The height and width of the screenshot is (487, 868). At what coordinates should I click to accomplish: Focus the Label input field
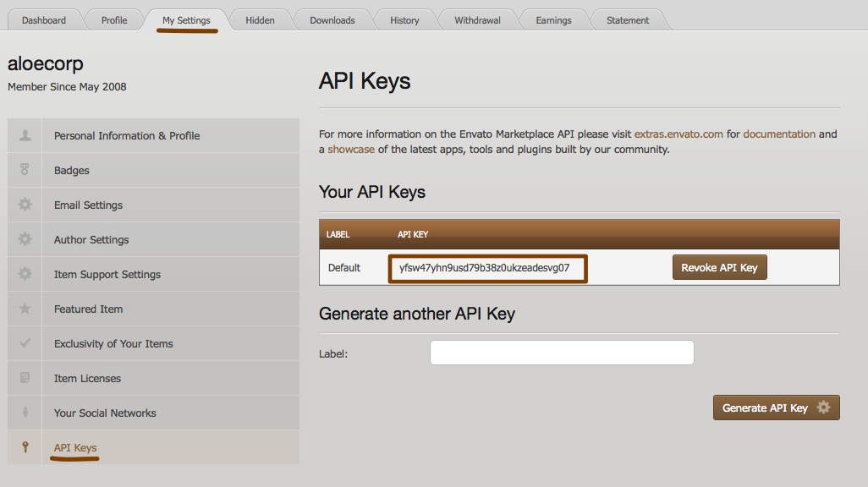562,353
